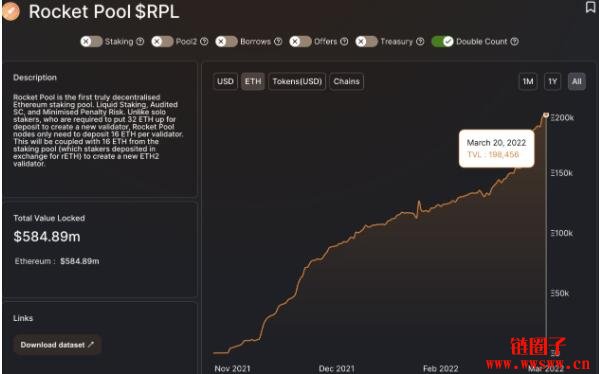Click the Ξ200k axis label
The width and height of the screenshot is (599, 374).
[562, 118]
